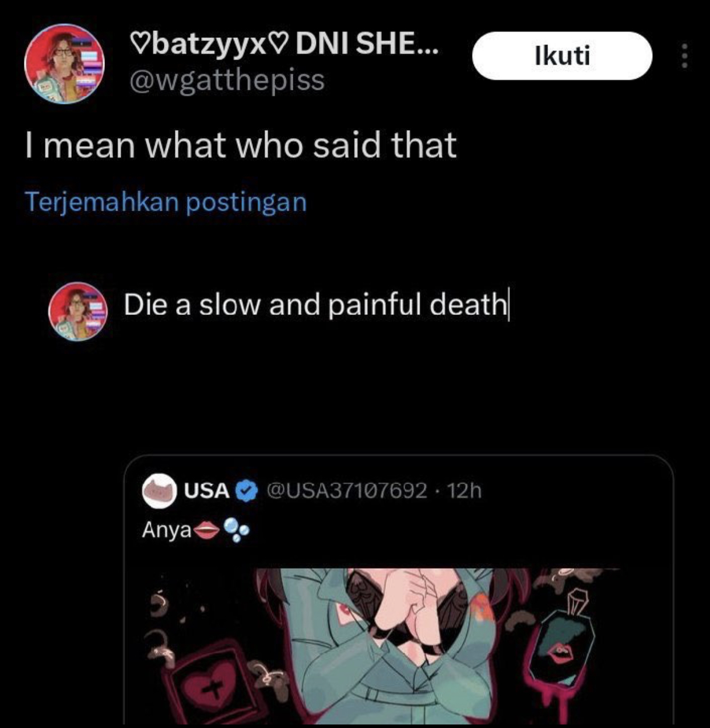This screenshot has height=728, width=710.
Task: Open the @wgatthepiss handle
Action: pyautogui.click(x=226, y=80)
